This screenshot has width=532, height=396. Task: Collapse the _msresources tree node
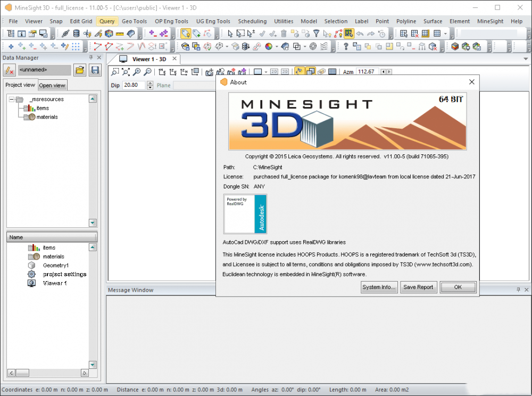coord(12,100)
